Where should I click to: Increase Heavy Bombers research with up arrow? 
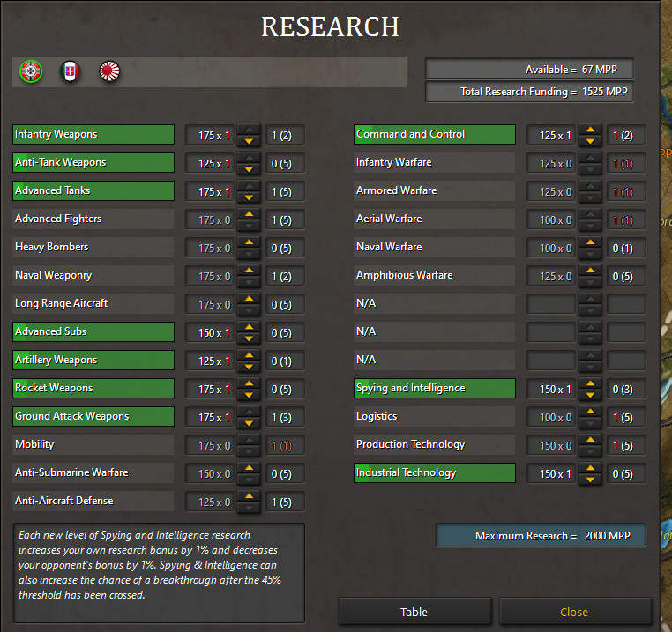pos(249,242)
